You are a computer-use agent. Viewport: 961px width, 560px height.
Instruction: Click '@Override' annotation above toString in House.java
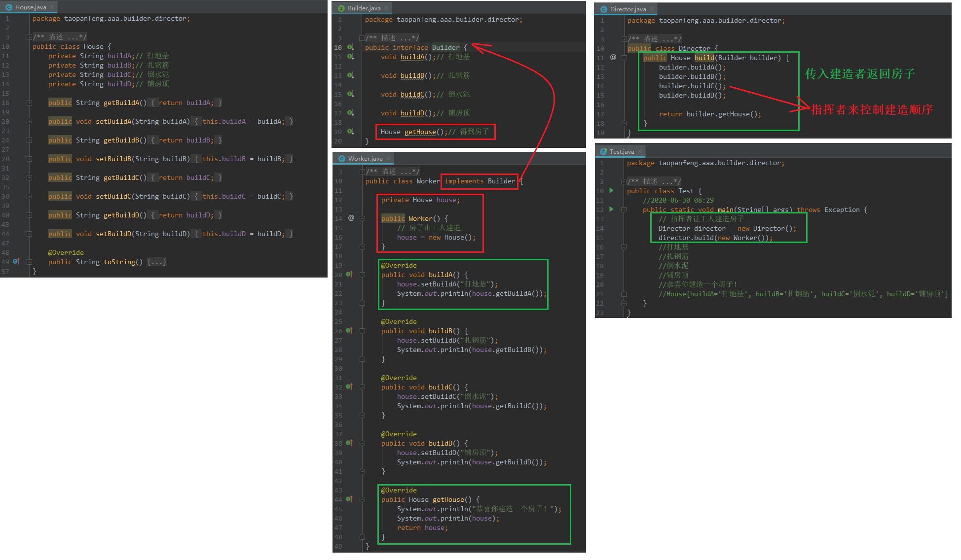pyautogui.click(x=66, y=252)
